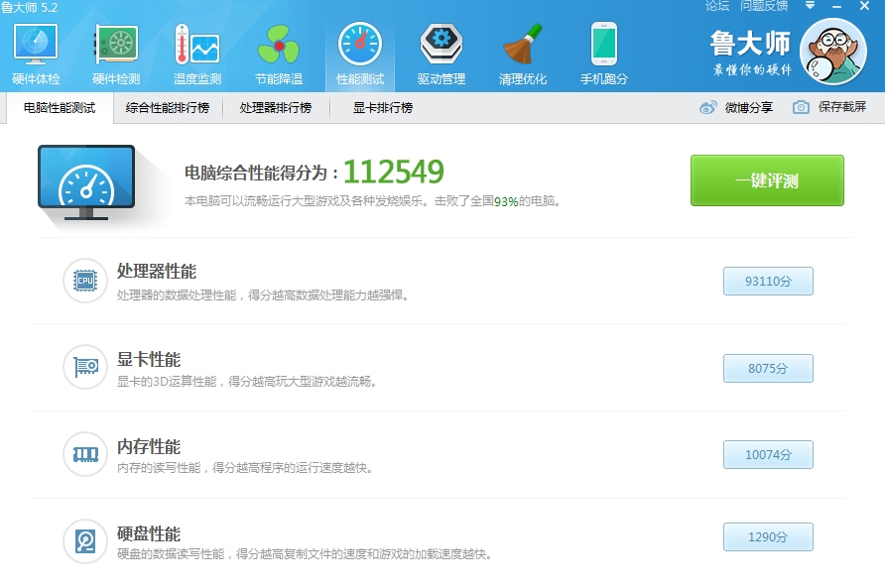
Task: Click the 1290分 disk score button
Action: (x=768, y=537)
